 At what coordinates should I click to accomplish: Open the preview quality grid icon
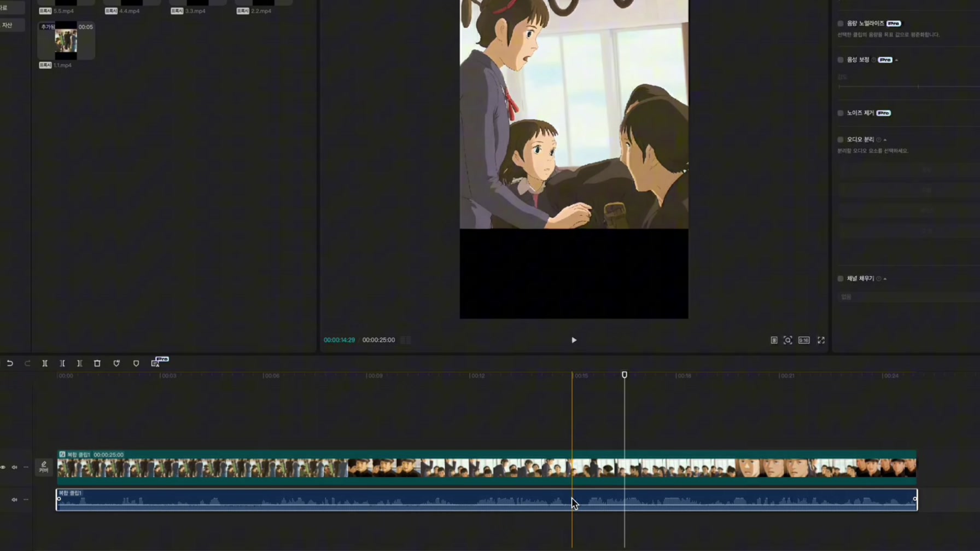pos(774,340)
